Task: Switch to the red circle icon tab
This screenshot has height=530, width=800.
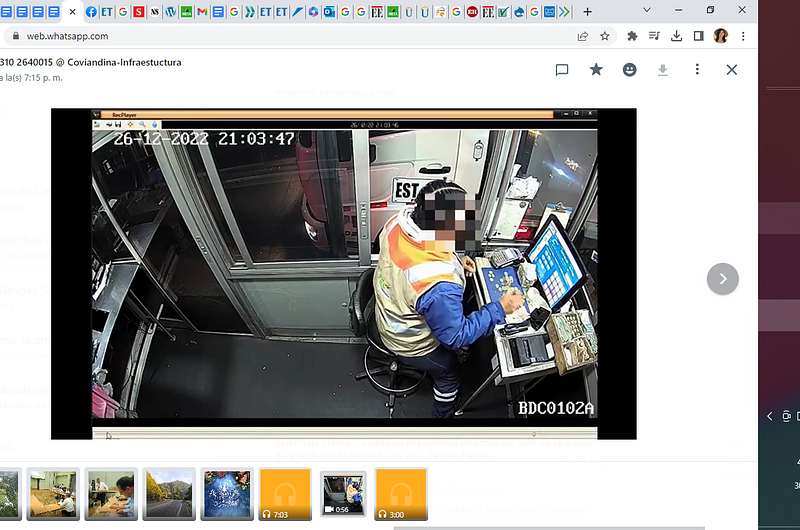Action: click(x=472, y=12)
